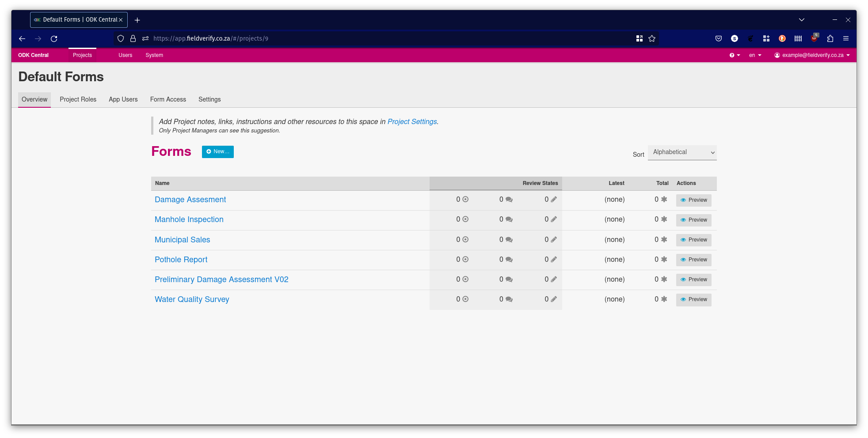
Task: Click the edited pencil icon for Municipal Sales
Action: click(554, 239)
